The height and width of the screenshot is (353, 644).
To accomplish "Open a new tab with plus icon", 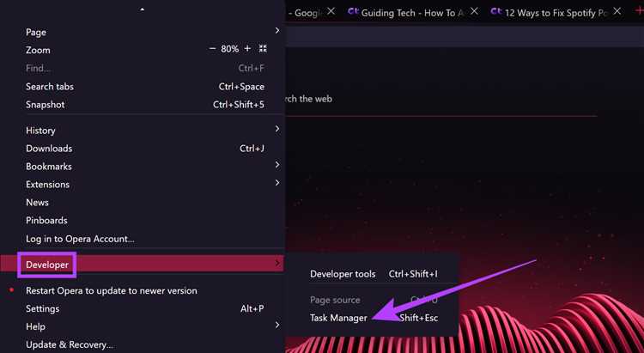I will click(x=638, y=12).
